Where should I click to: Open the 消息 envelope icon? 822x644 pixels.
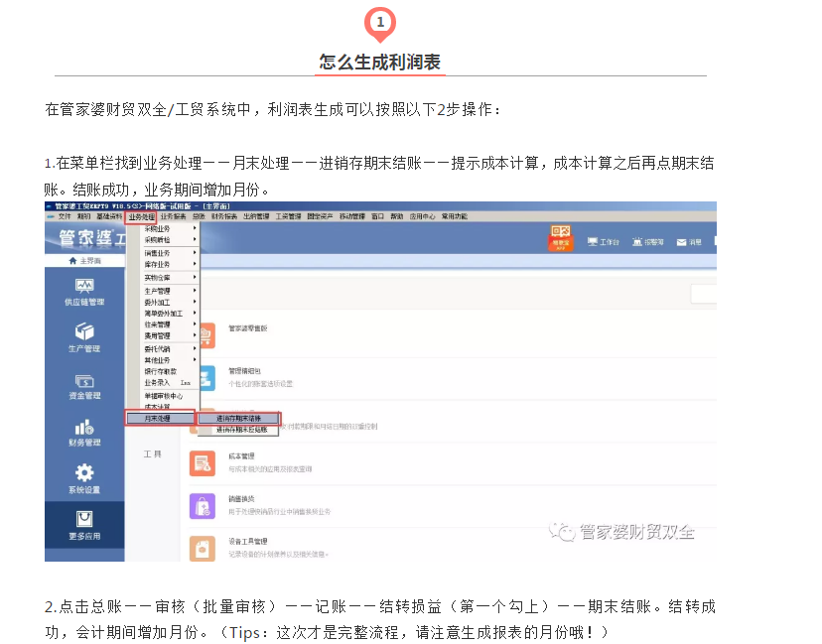click(x=681, y=242)
